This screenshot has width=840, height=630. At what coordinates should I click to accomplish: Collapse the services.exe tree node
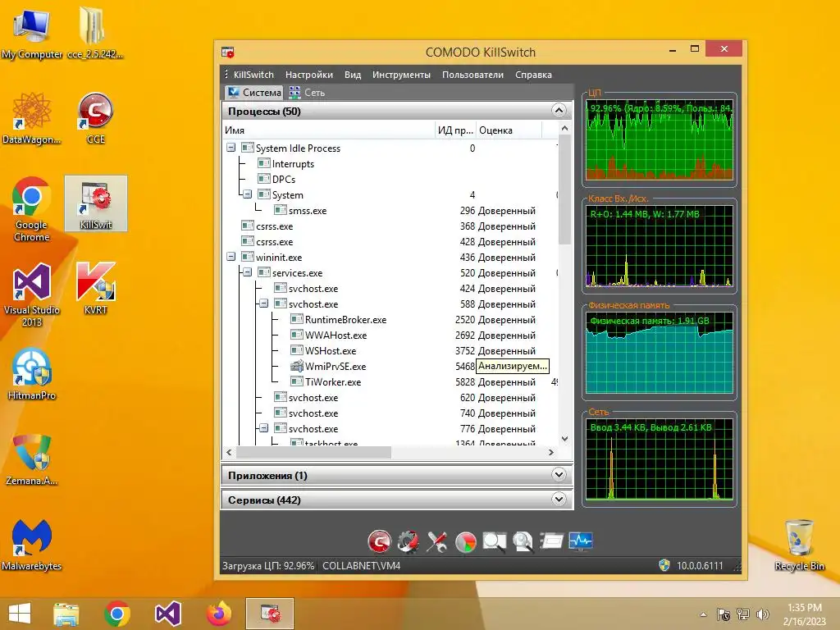248,272
